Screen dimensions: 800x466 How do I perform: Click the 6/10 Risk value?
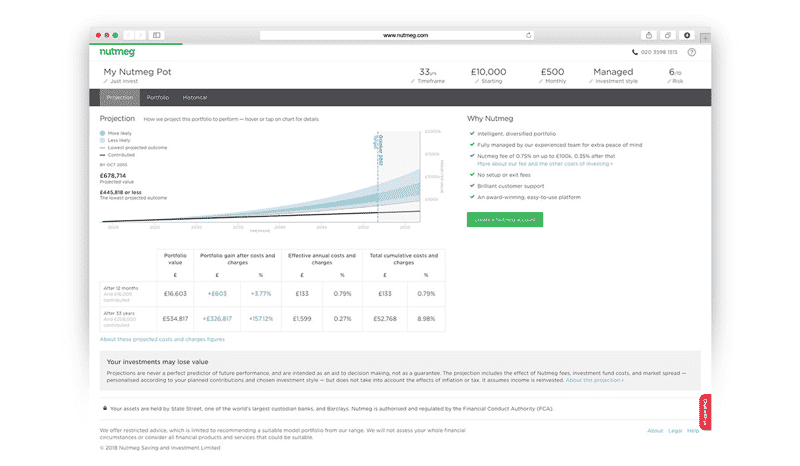[675, 72]
